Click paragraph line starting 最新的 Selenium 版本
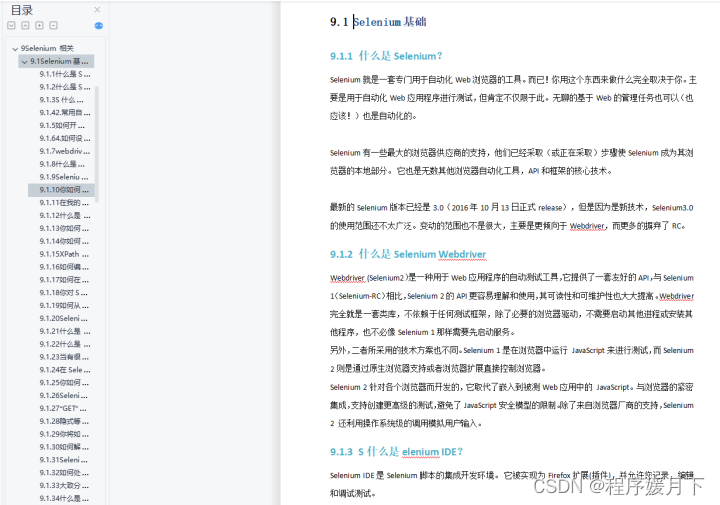 (x=512, y=208)
